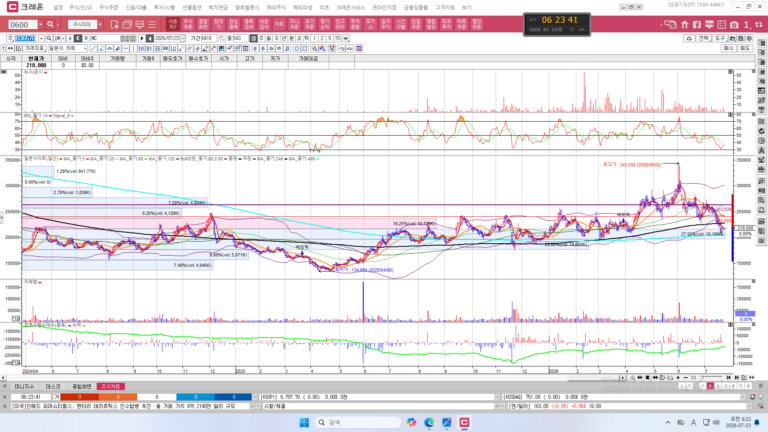
Task: Click the dark blue segment of ticker bar
Action: pyautogui.click(x=233, y=397)
